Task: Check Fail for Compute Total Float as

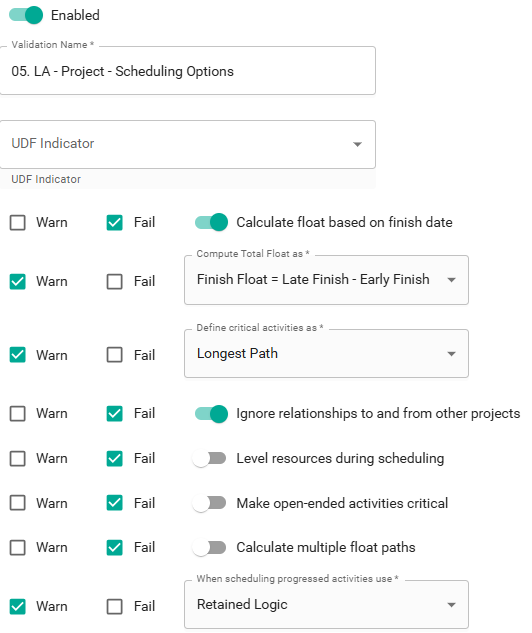Action: 115,281
